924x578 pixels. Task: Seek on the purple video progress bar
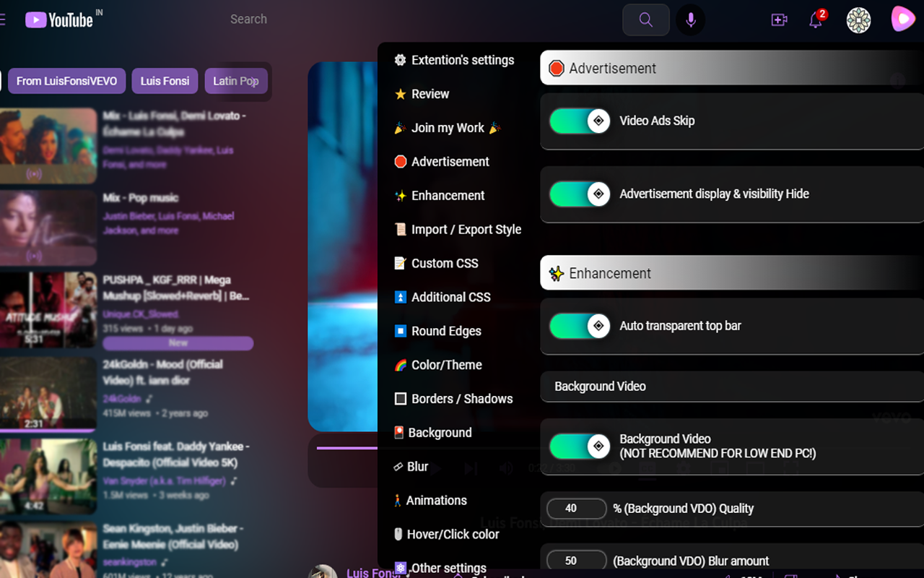pos(347,448)
